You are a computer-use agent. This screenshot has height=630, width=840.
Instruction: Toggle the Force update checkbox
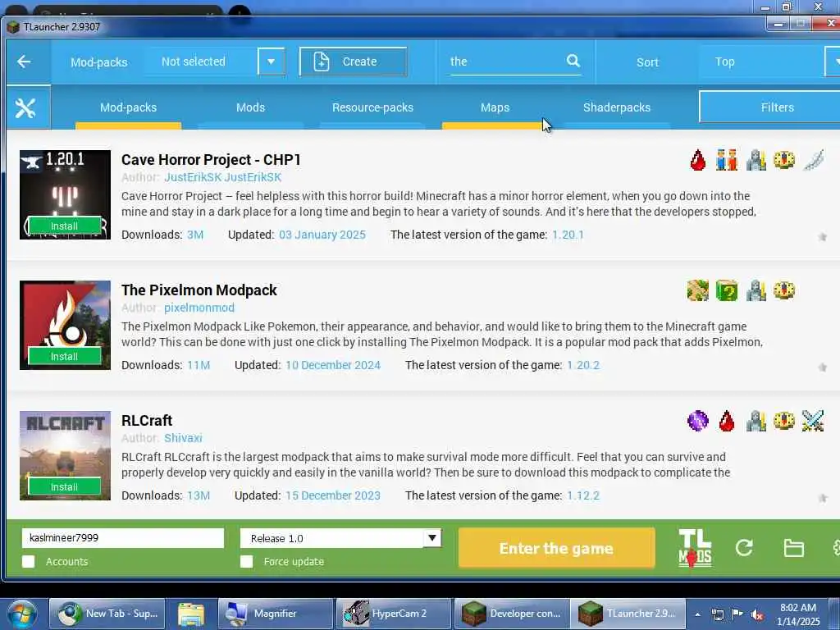coord(246,561)
